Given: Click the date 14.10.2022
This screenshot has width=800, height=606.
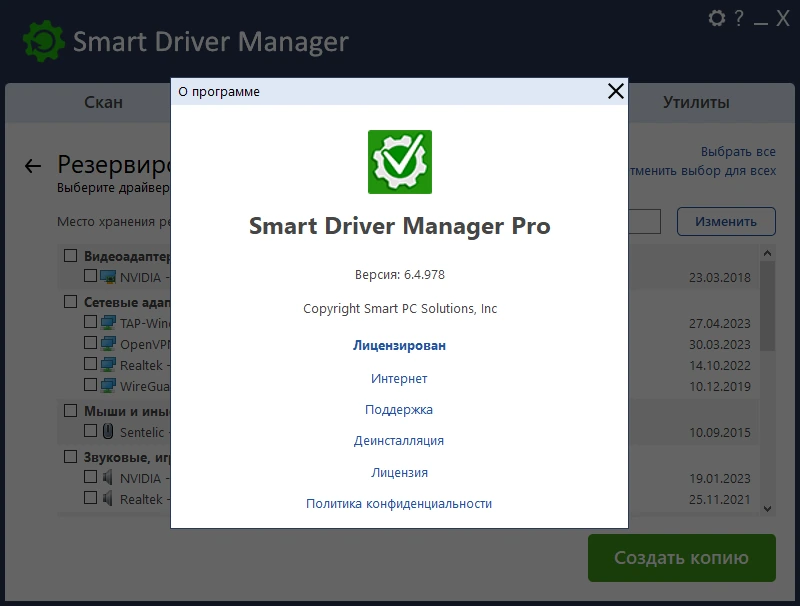Looking at the screenshot, I should pos(720,365).
